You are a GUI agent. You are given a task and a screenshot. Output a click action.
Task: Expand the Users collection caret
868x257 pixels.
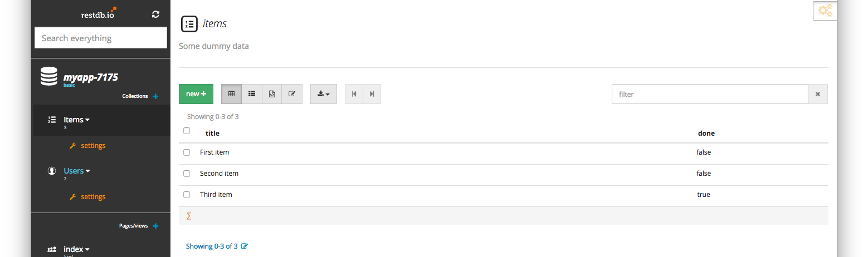click(x=87, y=171)
